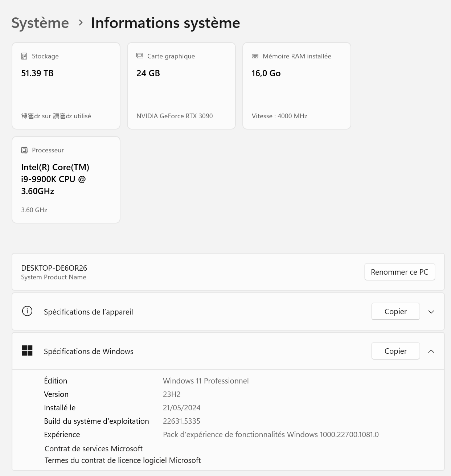Click the breadcrumb chevron after Système
451x476 pixels.
coord(81,23)
